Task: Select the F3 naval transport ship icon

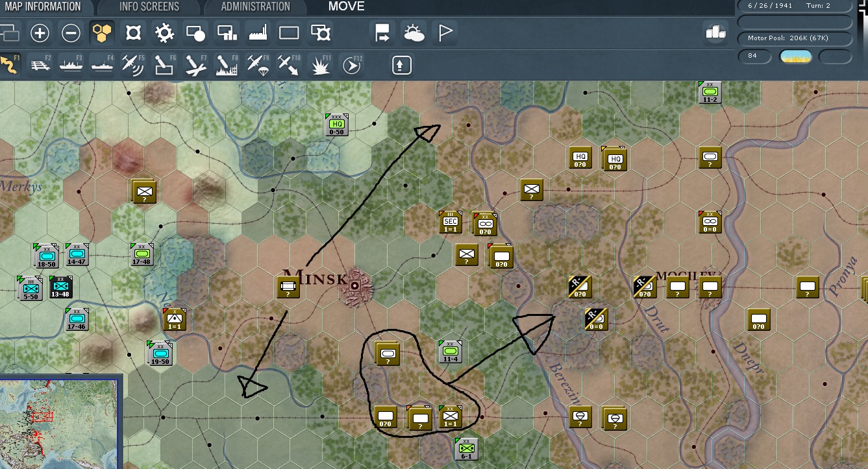Action: pos(71,65)
